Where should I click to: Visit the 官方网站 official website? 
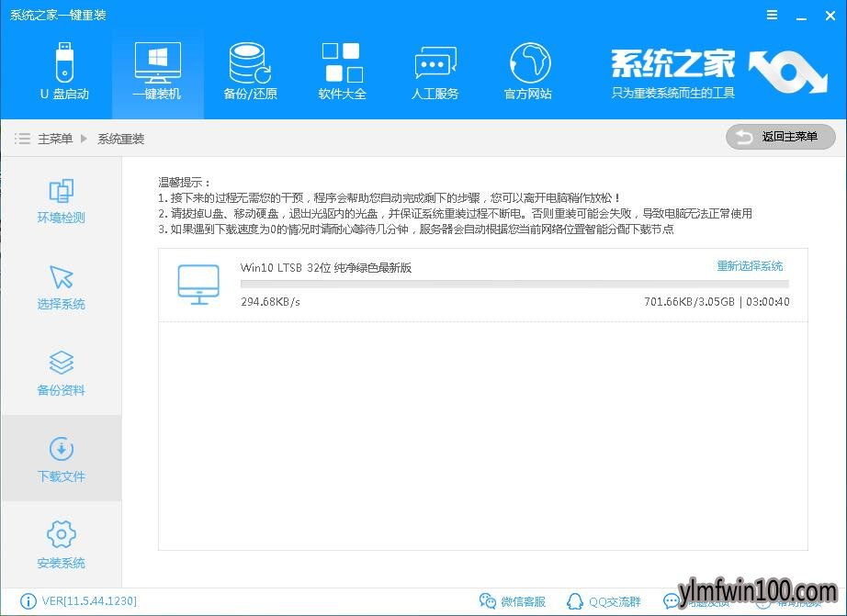pyautogui.click(x=528, y=72)
